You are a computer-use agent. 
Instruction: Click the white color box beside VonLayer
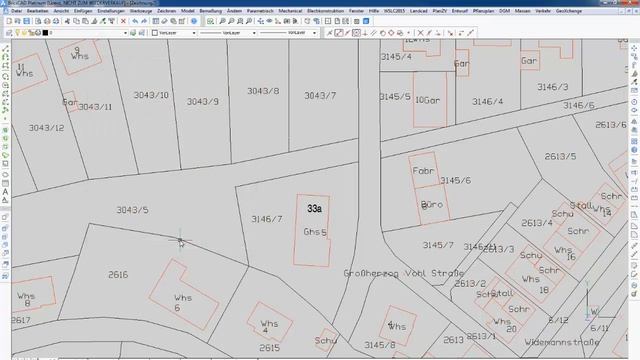[155, 33]
